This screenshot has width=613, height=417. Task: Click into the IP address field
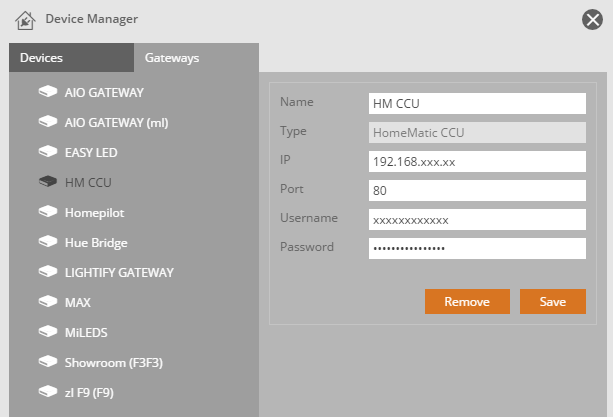[476, 161]
